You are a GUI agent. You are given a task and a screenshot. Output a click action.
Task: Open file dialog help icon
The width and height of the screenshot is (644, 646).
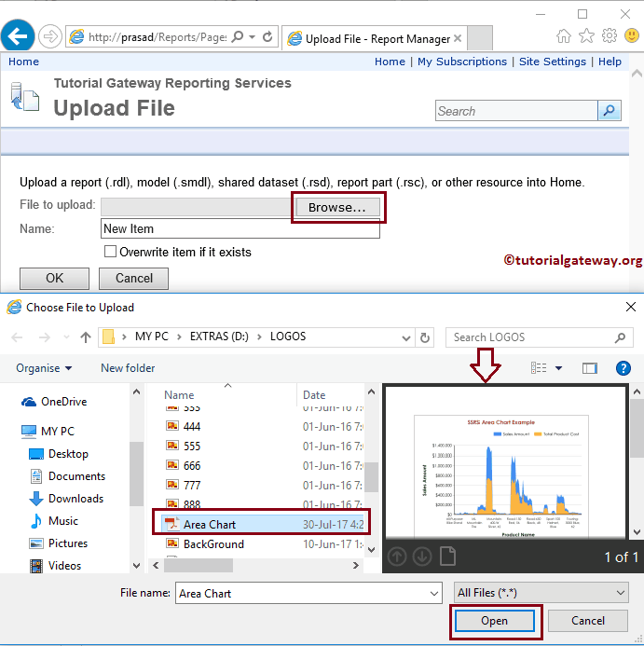(x=623, y=368)
